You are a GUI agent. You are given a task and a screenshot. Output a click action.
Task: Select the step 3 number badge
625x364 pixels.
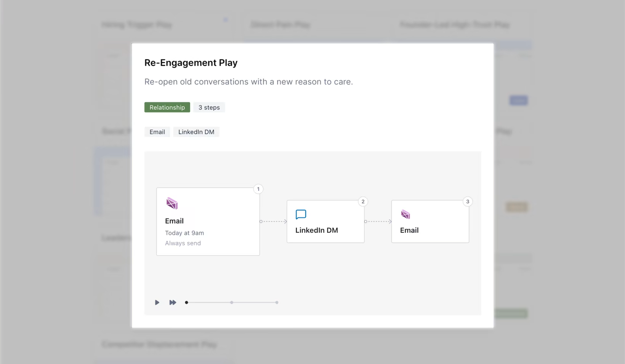tap(468, 201)
